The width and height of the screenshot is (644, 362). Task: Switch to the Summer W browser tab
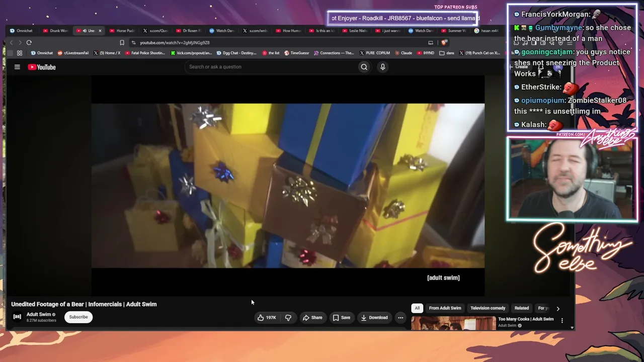pos(454,31)
